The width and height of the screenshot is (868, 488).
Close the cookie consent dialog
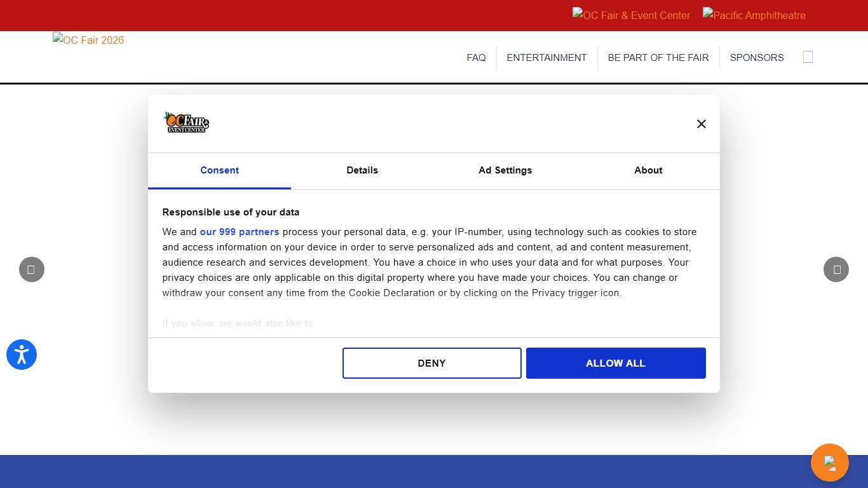pyautogui.click(x=701, y=124)
